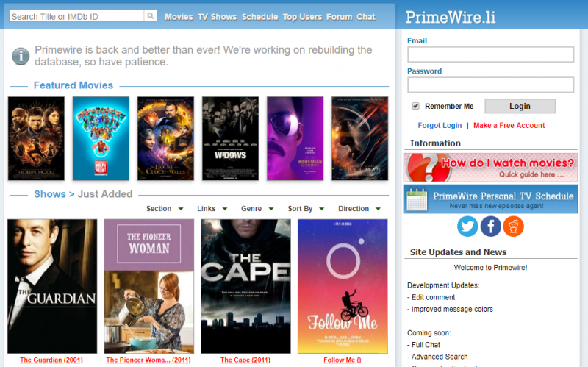
Task: Open The Guardian show poster
Action: (x=52, y=286)
